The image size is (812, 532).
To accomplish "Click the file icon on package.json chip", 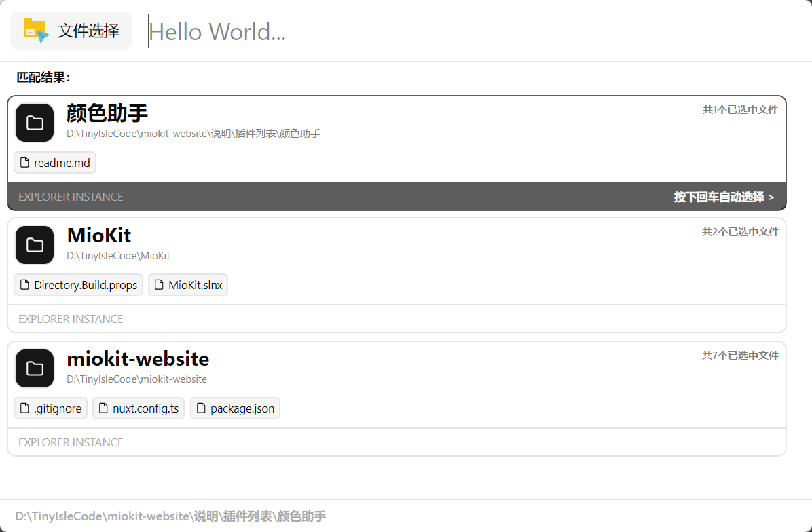I will point(201,408).
